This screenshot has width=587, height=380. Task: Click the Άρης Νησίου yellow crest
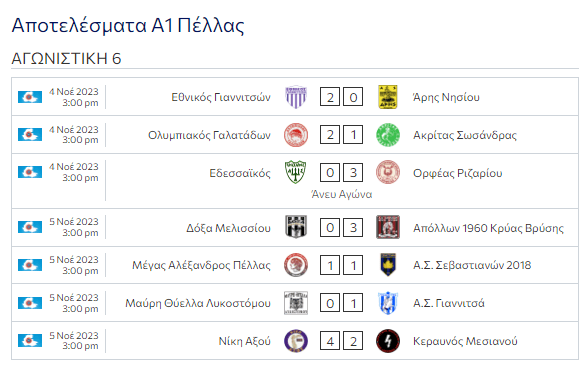388,97
